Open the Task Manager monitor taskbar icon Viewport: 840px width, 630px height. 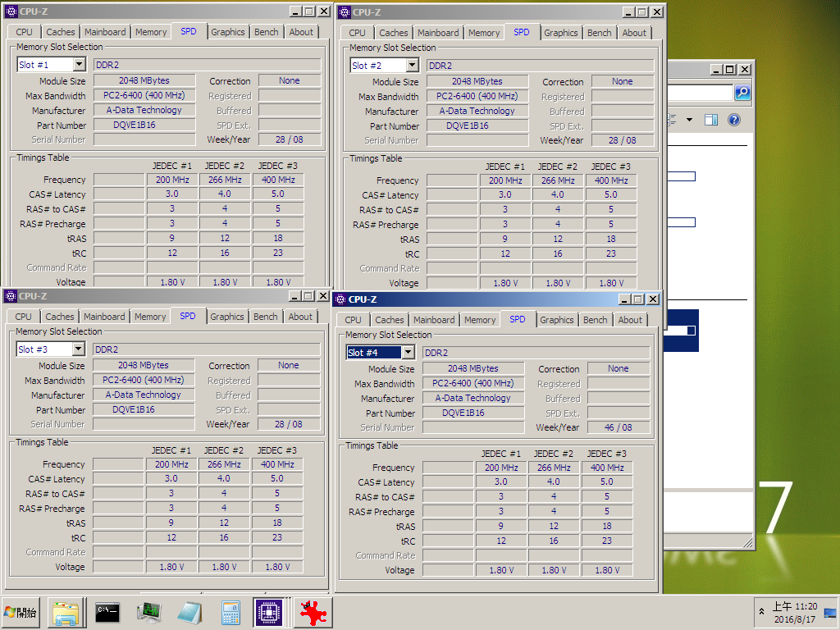tap(149, 613)
